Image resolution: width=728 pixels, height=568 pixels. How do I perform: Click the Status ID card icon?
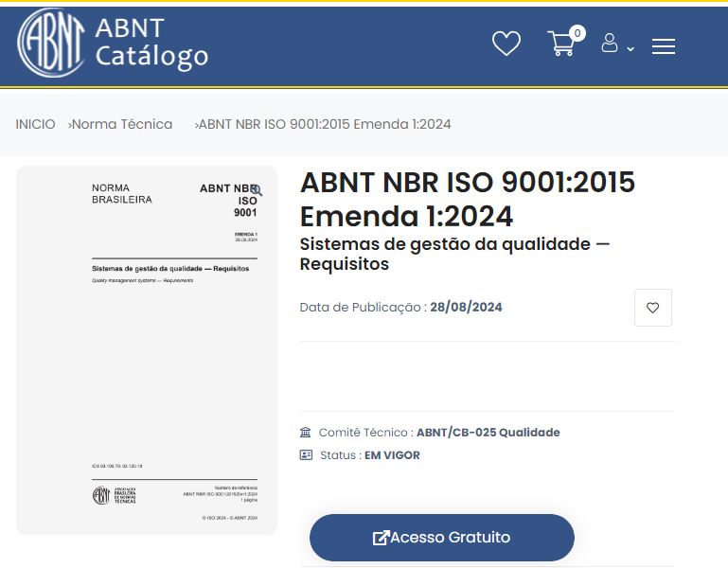point(306,455)
